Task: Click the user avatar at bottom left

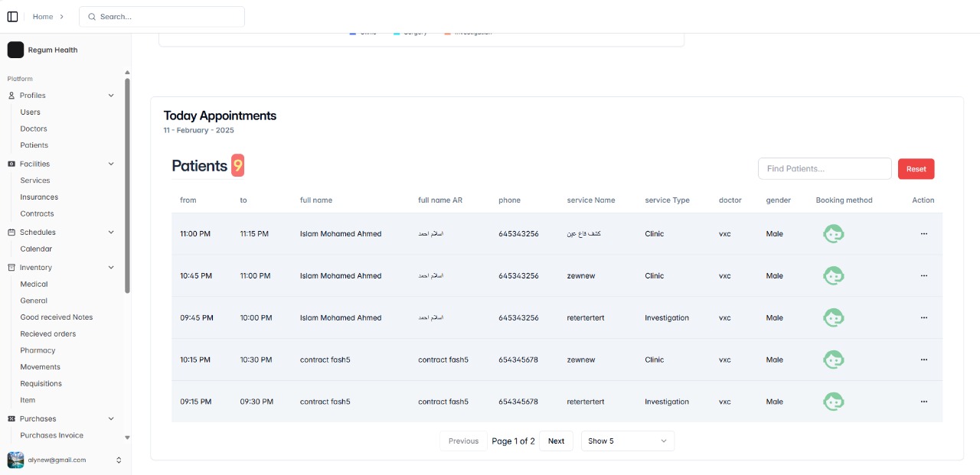Action: point(15,460)
